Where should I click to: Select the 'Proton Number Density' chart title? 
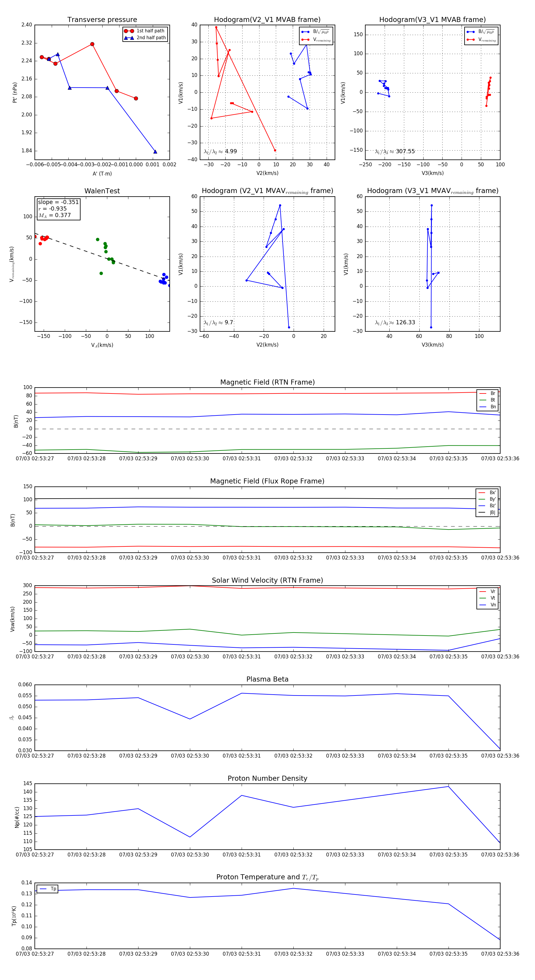[267, 778]
